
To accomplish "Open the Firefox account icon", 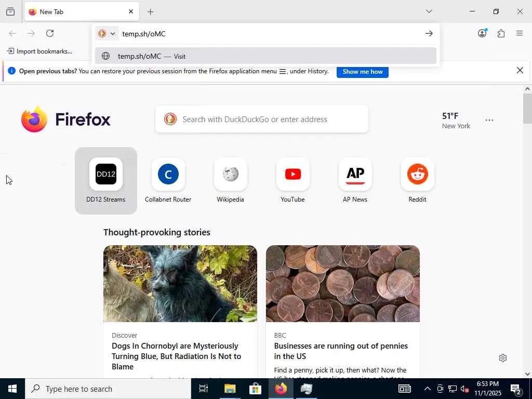I will (482, 33).
